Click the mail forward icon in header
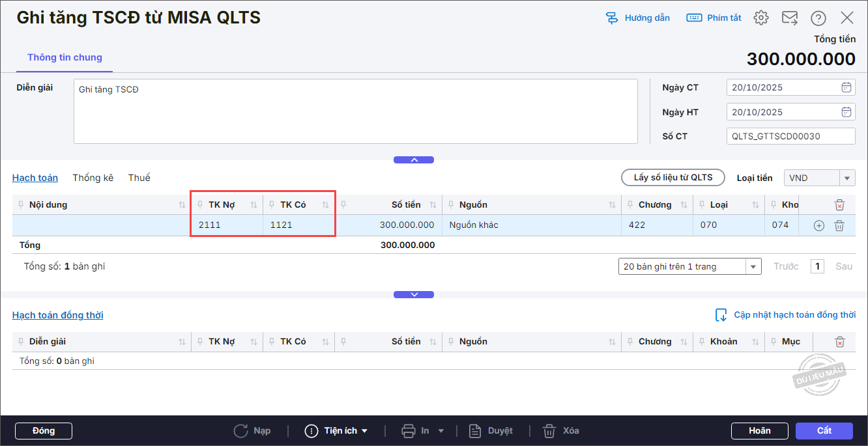 click(x=790, y=18)
